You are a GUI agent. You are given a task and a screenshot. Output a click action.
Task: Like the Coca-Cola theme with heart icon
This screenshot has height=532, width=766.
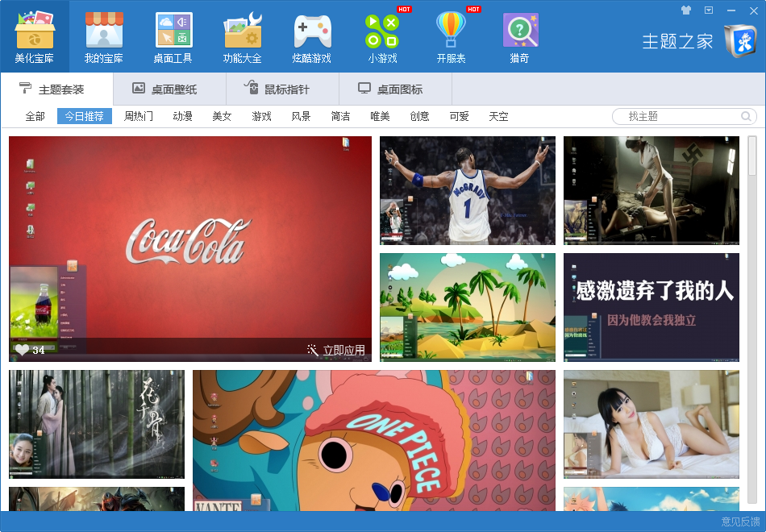coord(22,350)
